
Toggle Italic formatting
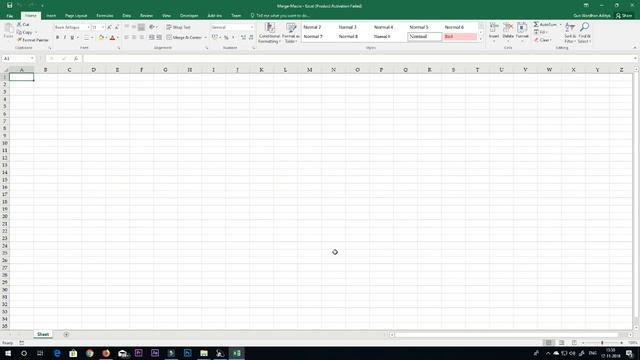64,38
